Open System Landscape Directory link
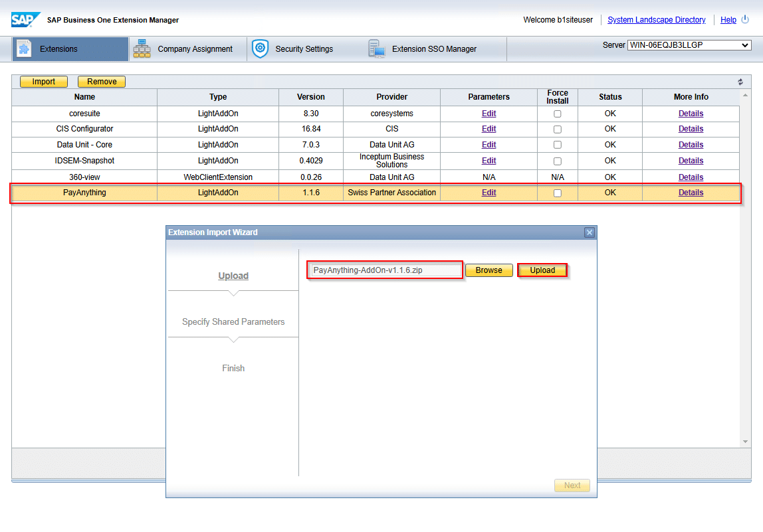 [656, 20]
